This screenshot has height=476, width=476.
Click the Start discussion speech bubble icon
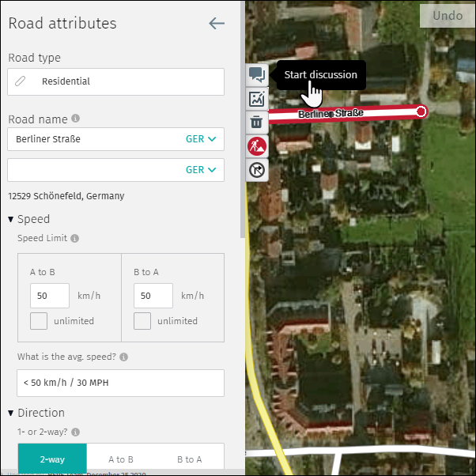point(257,75)
